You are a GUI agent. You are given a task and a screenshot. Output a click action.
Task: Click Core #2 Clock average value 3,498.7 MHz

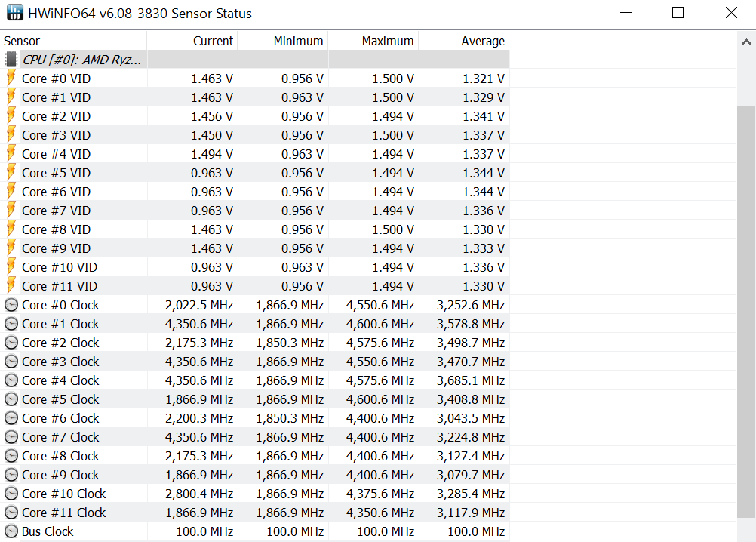(471, 343)
